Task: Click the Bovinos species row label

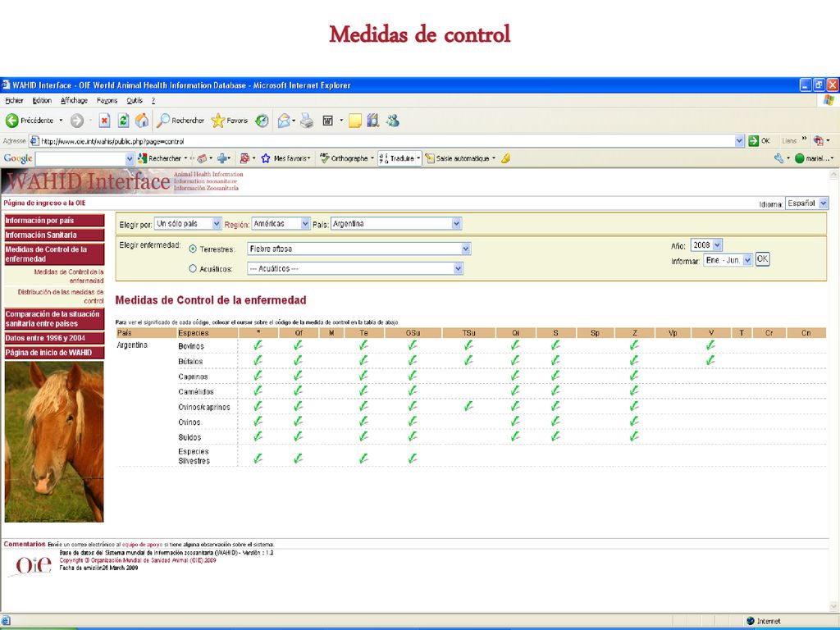Action: click(x=191, y=346)
